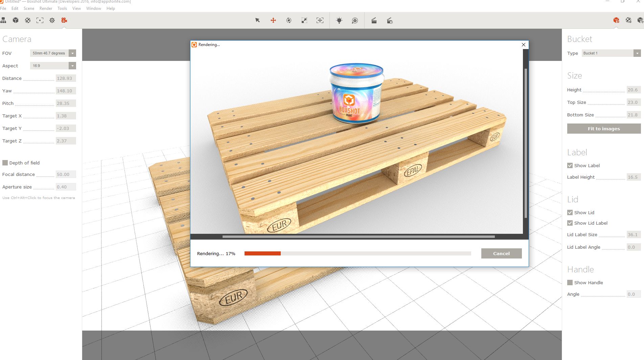
Task: Open the scene tree panel icon
Action: (3, 20)
